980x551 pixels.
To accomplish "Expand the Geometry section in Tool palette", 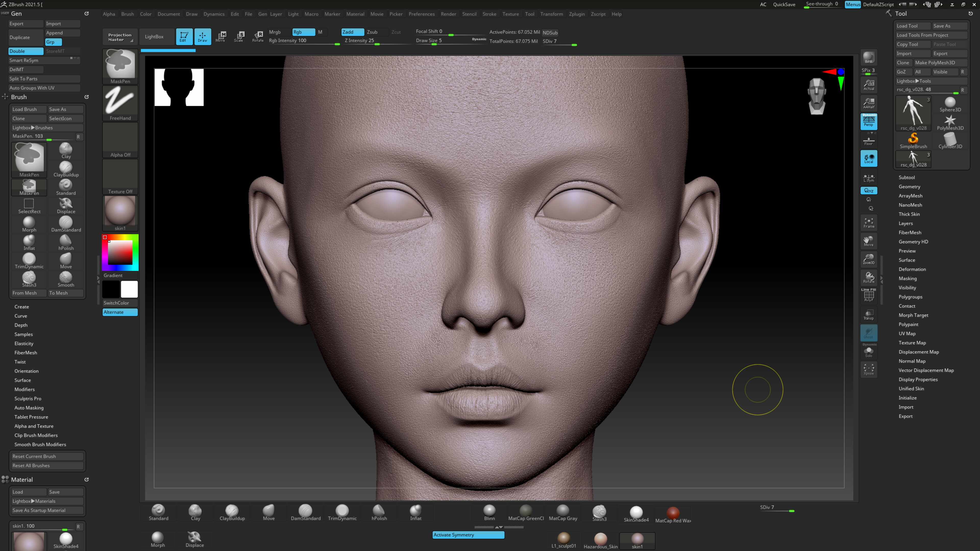I will [x=909, y=186].
